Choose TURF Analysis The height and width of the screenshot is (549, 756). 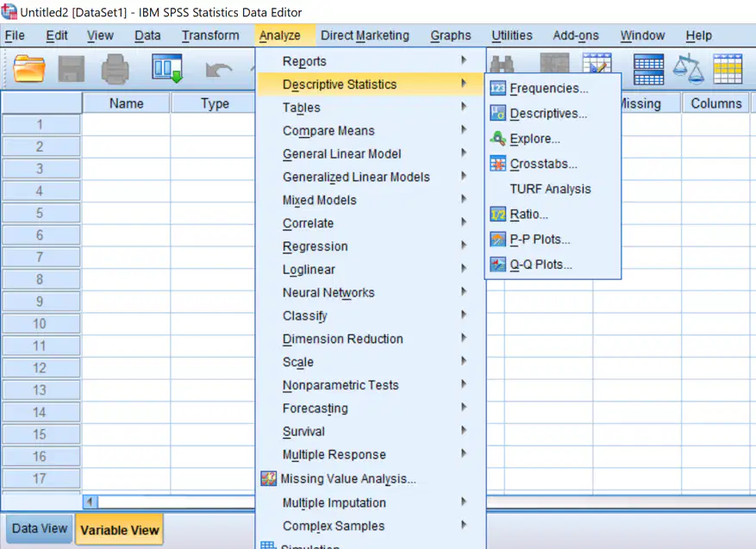point(553,189)
